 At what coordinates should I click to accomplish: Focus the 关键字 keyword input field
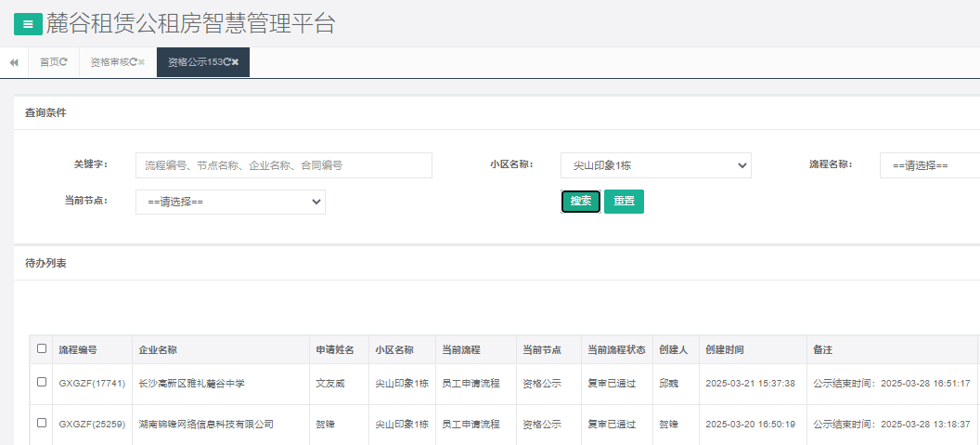point(283,165)
